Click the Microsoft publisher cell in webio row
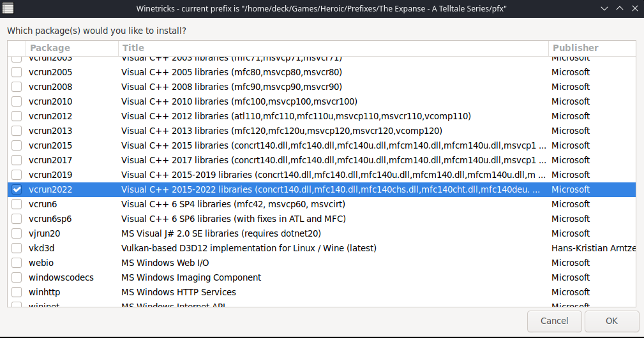 (x=571, y=263)
